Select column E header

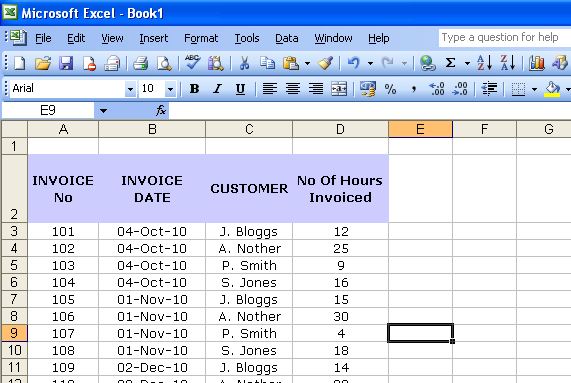(x=420, y=129)
